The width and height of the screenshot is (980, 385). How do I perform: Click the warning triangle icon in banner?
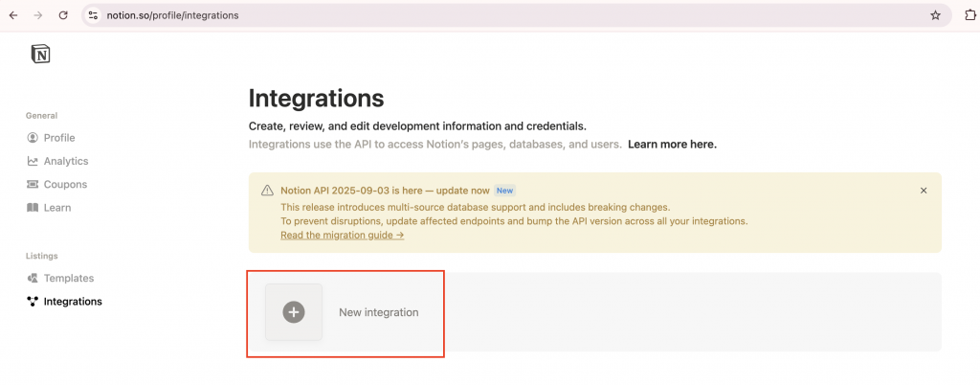(x=268, y=191)
